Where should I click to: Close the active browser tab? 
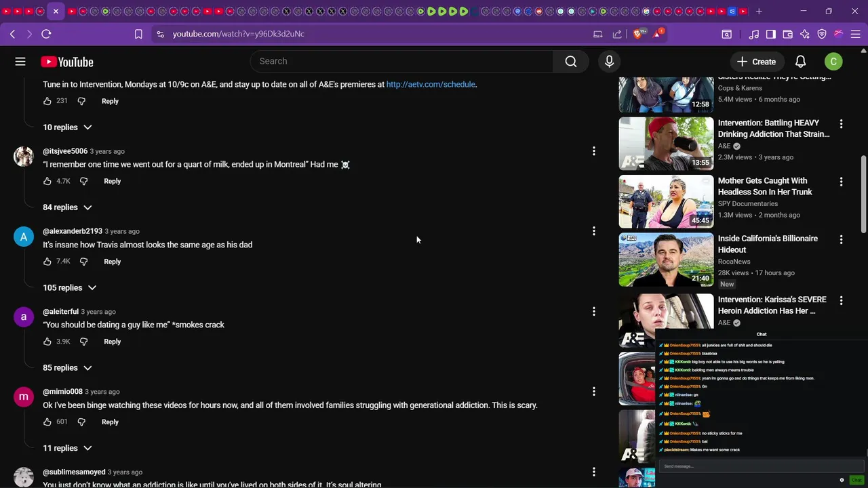point(56,12)
